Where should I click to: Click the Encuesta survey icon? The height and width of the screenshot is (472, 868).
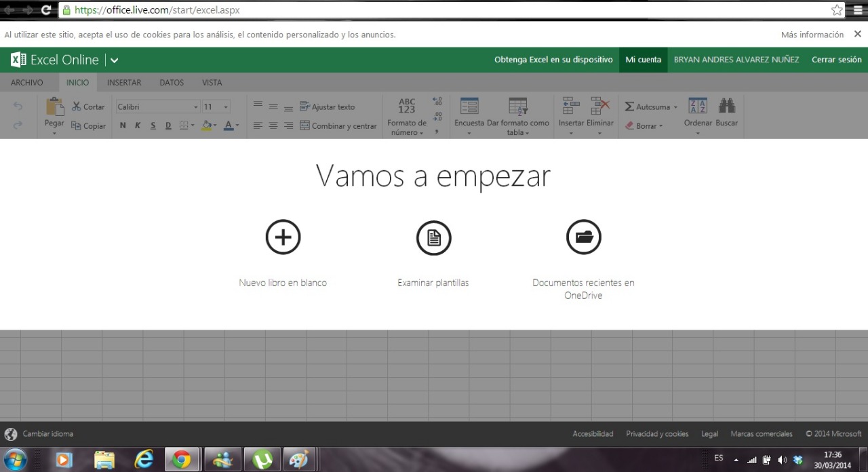[469, 106]
